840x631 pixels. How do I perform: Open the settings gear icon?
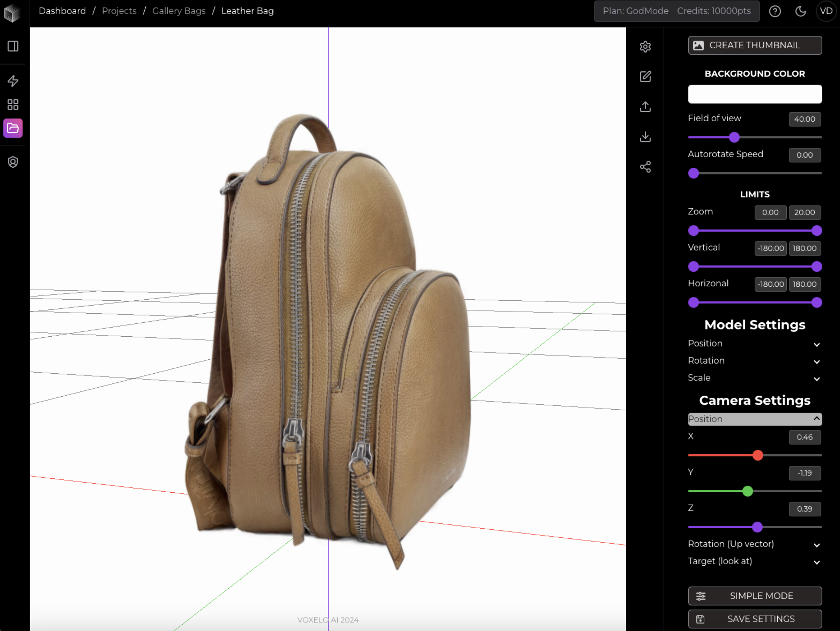(x=645, y=47)
